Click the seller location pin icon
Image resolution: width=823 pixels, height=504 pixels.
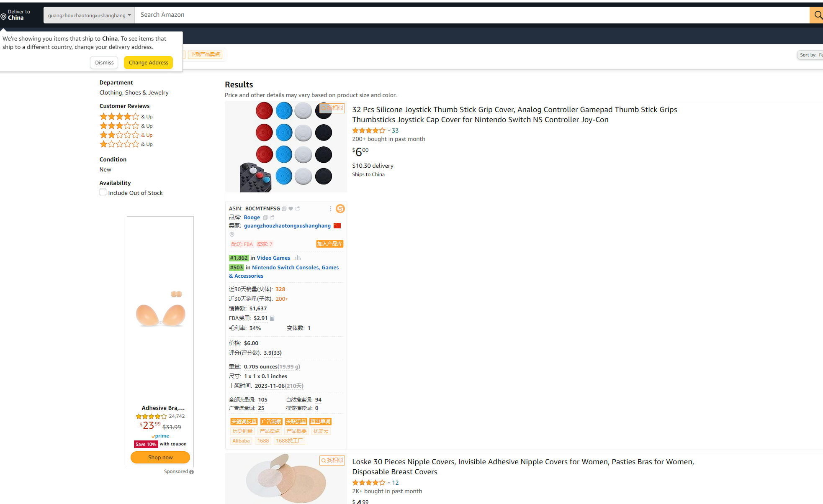[232, 235]
